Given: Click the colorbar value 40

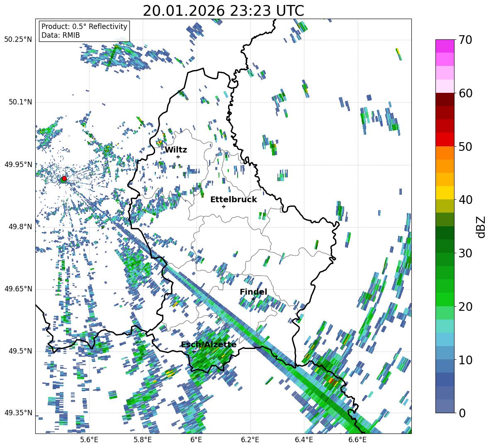Looking at the screenshot, I should 465,200.
